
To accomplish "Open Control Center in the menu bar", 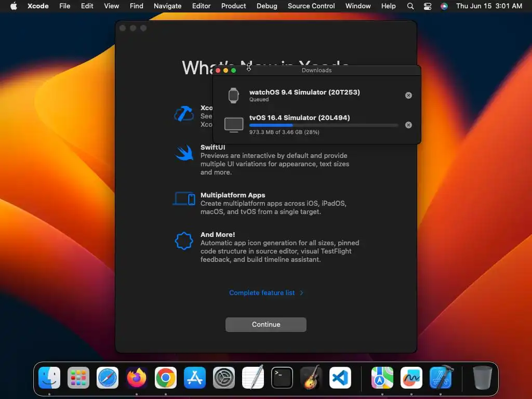I will 428,6.
